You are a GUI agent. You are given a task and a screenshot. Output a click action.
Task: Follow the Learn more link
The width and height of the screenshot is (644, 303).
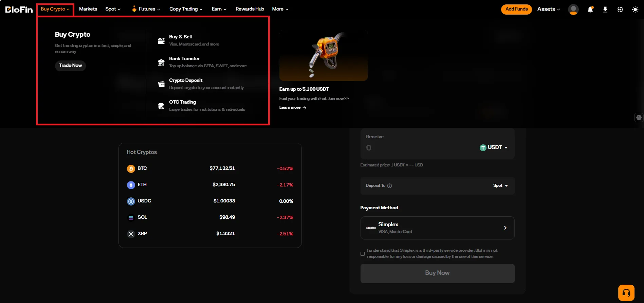293,108
